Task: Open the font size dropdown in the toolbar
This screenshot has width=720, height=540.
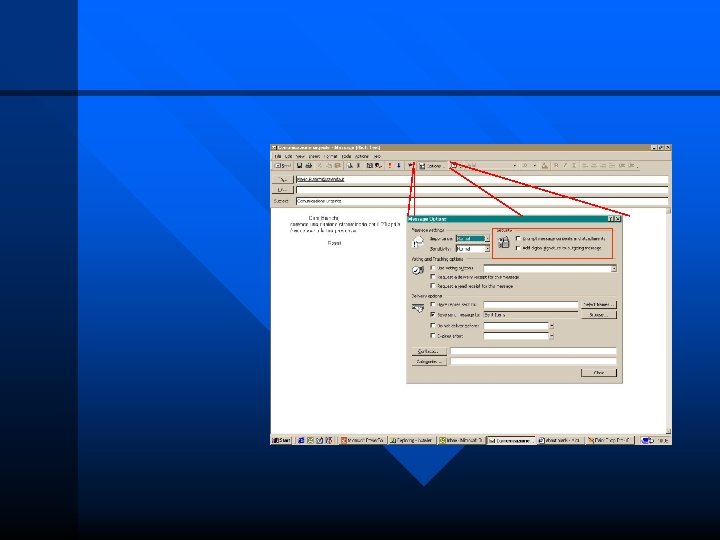Action: (534, 165)
